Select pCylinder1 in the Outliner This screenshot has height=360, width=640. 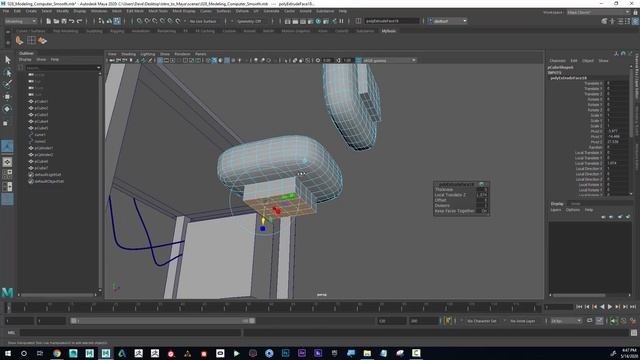point(44,148)
